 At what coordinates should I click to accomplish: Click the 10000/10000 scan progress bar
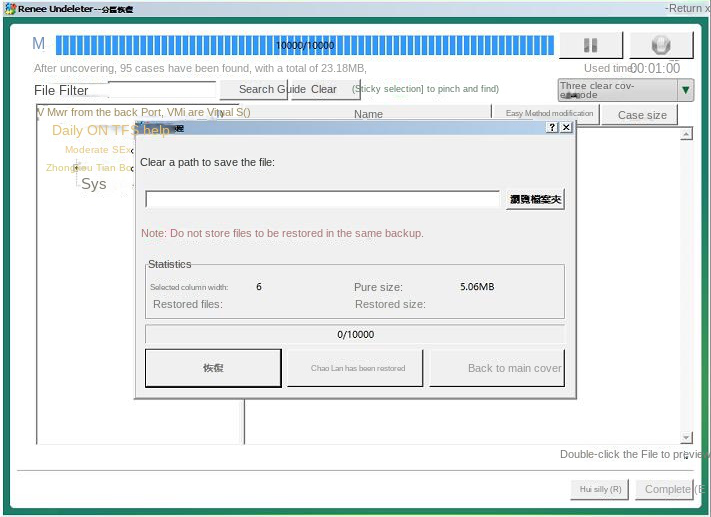tap(305, 45)
